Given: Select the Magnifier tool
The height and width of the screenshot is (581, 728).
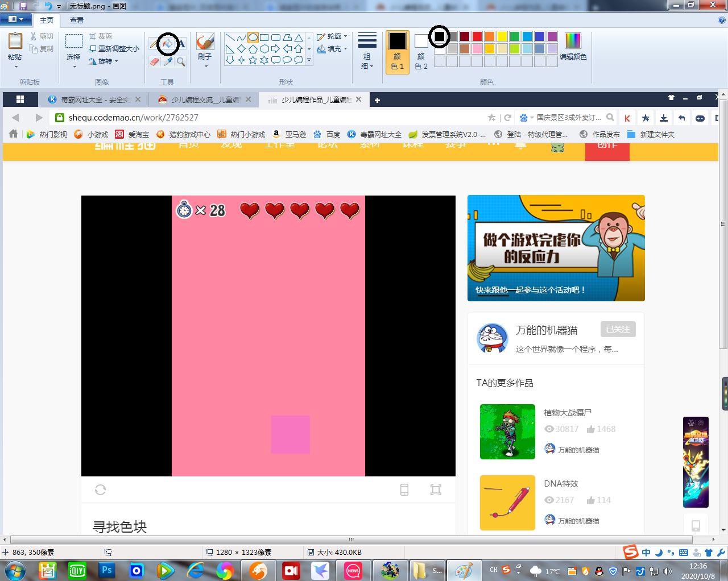Looking at the screenshot, I should [181, 61].
